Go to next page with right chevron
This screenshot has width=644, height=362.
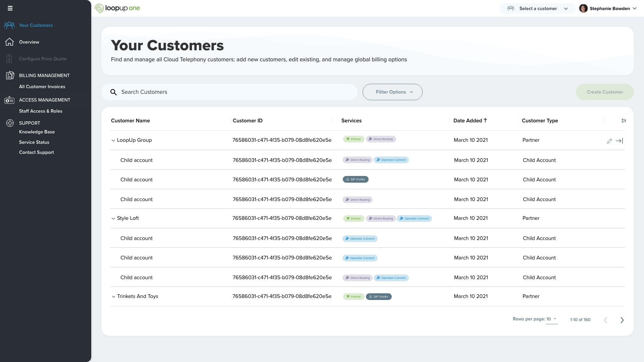coord(622,320)
